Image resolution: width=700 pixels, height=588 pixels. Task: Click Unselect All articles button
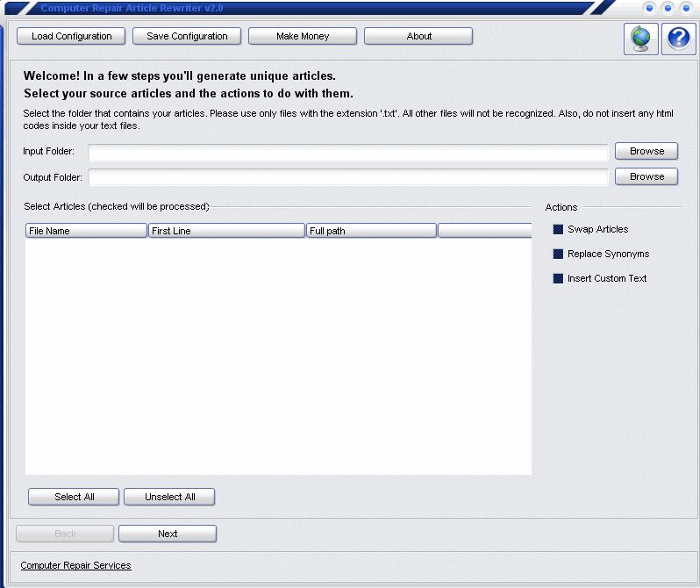tap(169, 497)
